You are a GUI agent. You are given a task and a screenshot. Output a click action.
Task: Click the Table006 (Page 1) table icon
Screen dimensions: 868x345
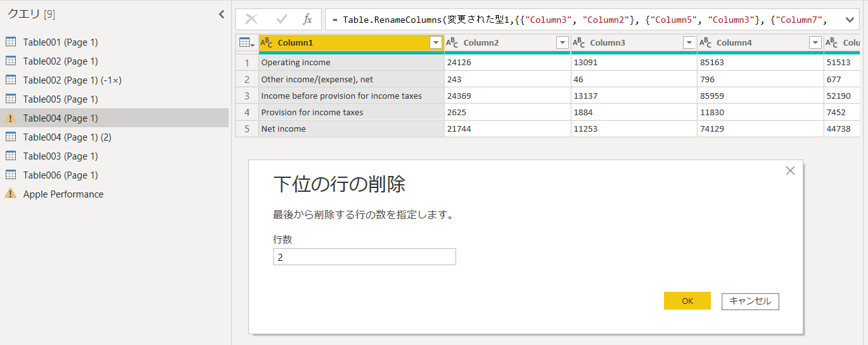click(11, 175)
